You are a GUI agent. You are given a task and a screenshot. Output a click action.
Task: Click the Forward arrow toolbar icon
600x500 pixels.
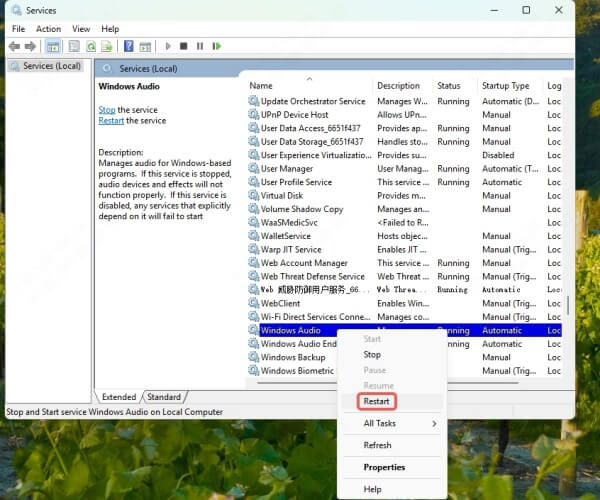point(30,46)
